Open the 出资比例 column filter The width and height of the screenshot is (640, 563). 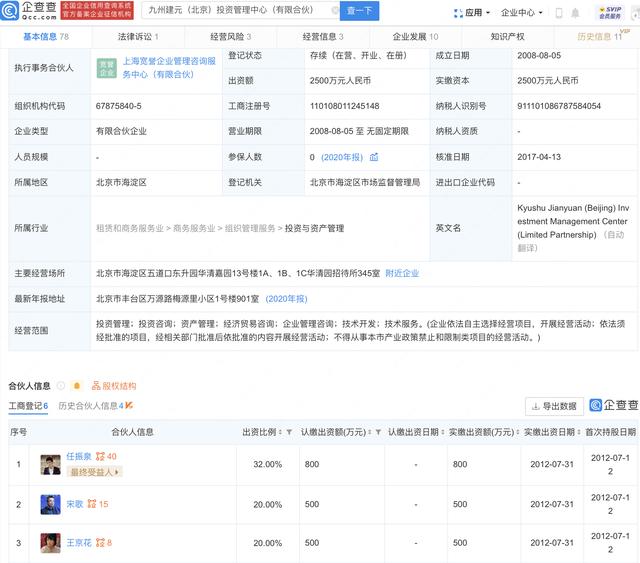pos(290,432)
